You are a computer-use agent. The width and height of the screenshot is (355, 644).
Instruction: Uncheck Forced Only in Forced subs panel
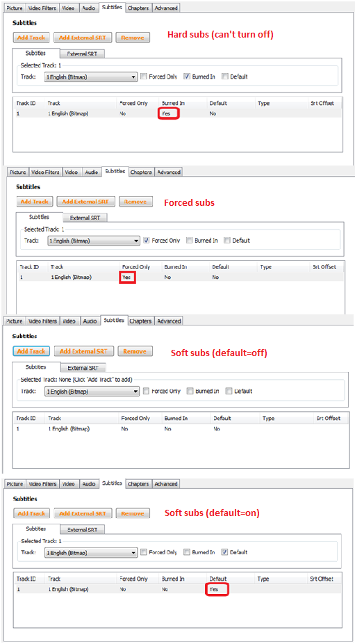(x=147, y=240)
